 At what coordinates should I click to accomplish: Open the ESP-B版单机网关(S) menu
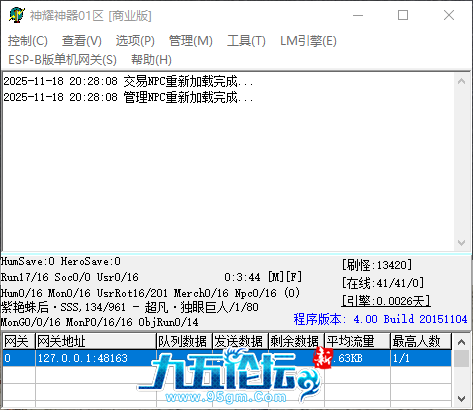[x=62, y=60]
